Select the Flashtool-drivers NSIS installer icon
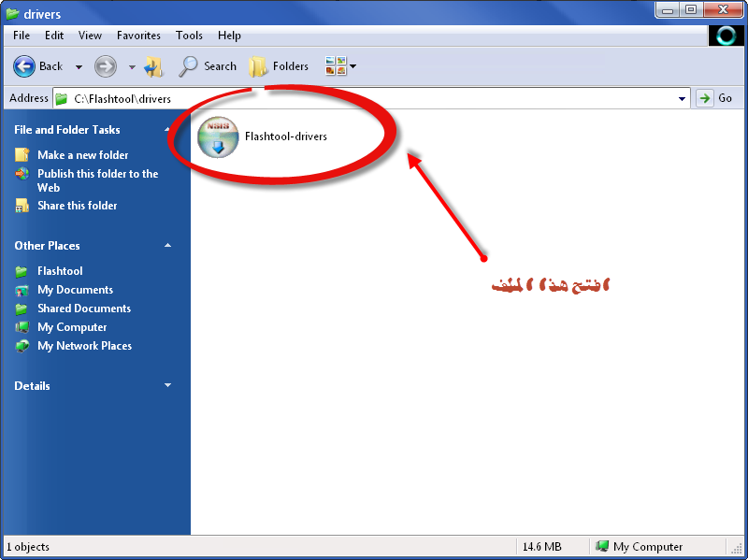The image size is (748, 560). pos(218,136)
